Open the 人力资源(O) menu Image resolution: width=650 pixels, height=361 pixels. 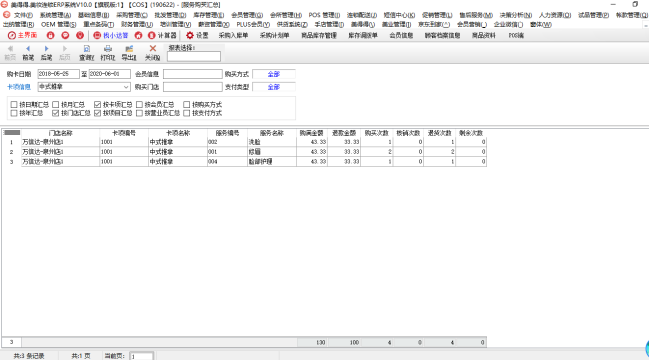pos(555,15)
